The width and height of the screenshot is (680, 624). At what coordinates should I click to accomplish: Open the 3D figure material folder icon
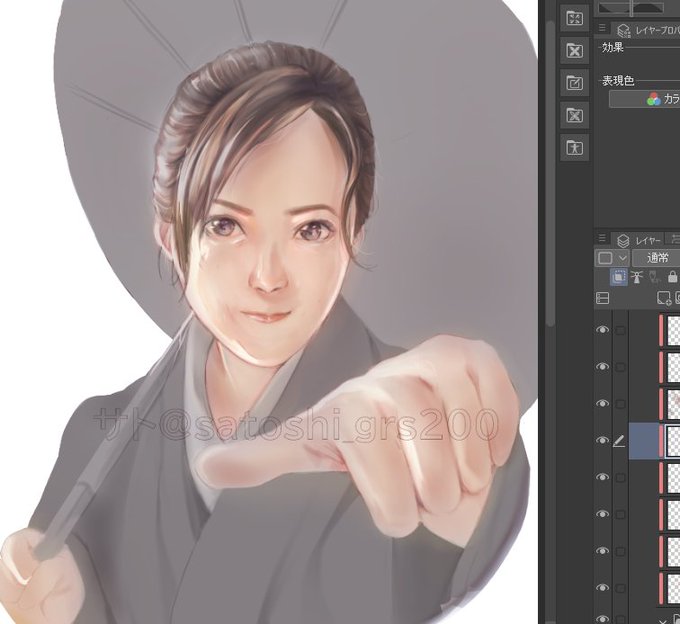[x=575, y=148]
